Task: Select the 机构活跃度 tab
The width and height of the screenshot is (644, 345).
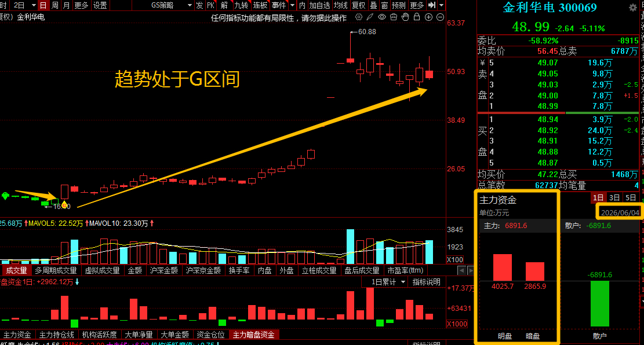Action: pos(99,335)
